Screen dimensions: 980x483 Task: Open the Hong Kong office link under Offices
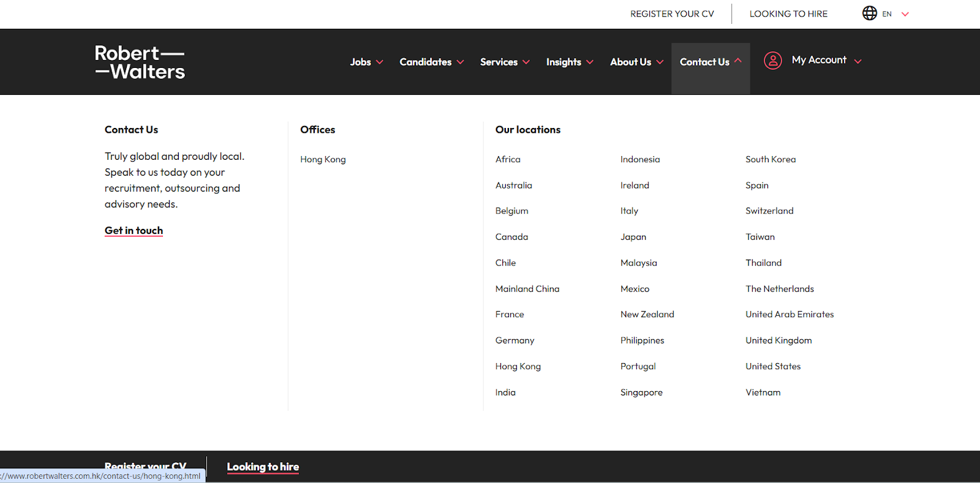click(x=323, y=159)
